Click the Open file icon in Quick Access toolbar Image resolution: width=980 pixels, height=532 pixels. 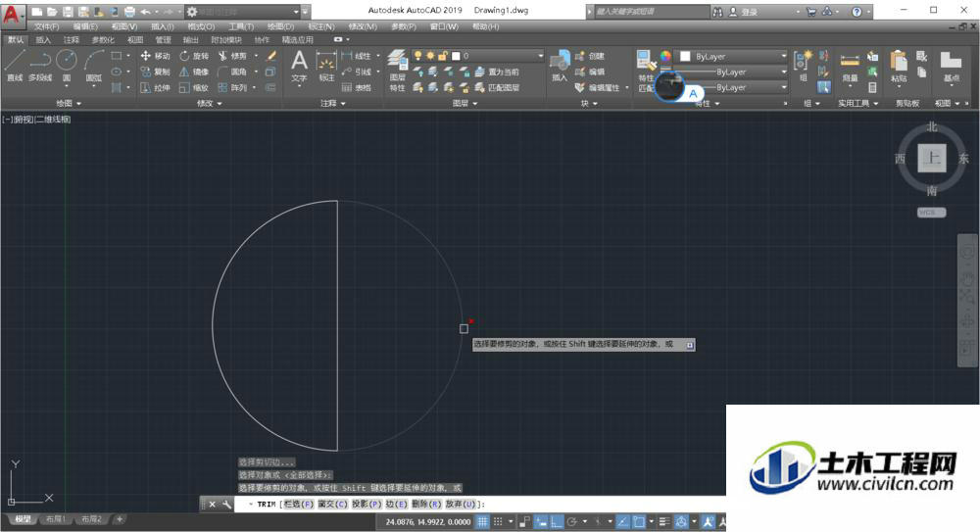click(53, 12)
